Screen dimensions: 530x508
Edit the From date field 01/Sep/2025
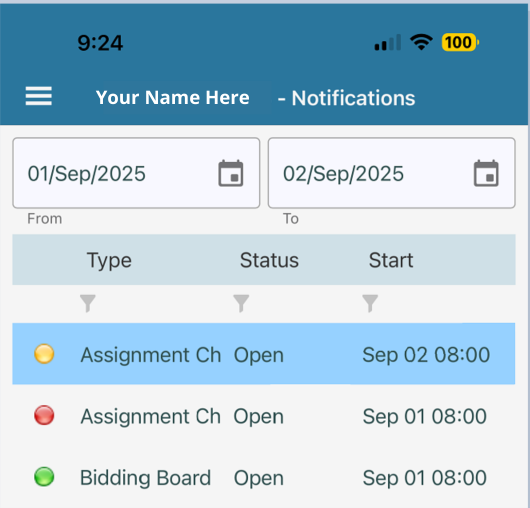[136, 173]
